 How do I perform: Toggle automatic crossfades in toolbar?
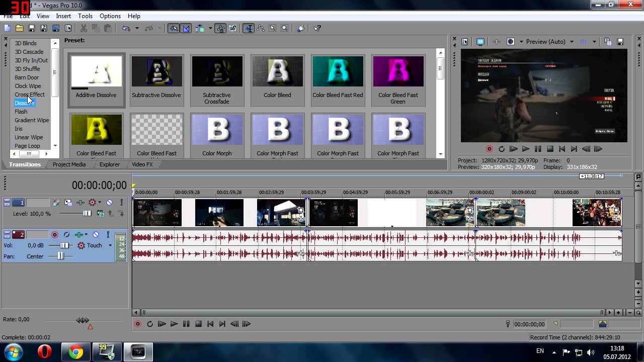186,29
